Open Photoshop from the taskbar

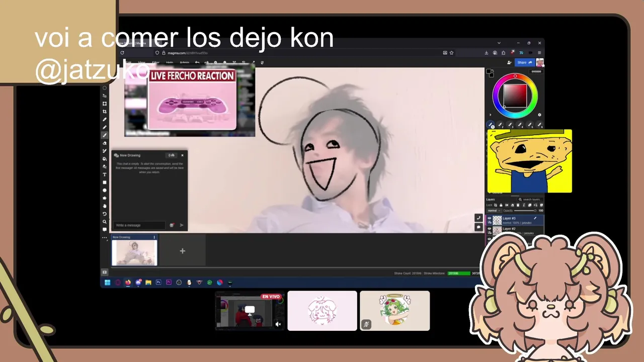(x=158, y=283)
